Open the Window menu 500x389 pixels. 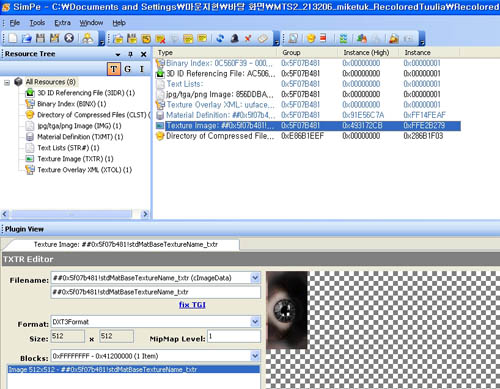tap(91, 23)
